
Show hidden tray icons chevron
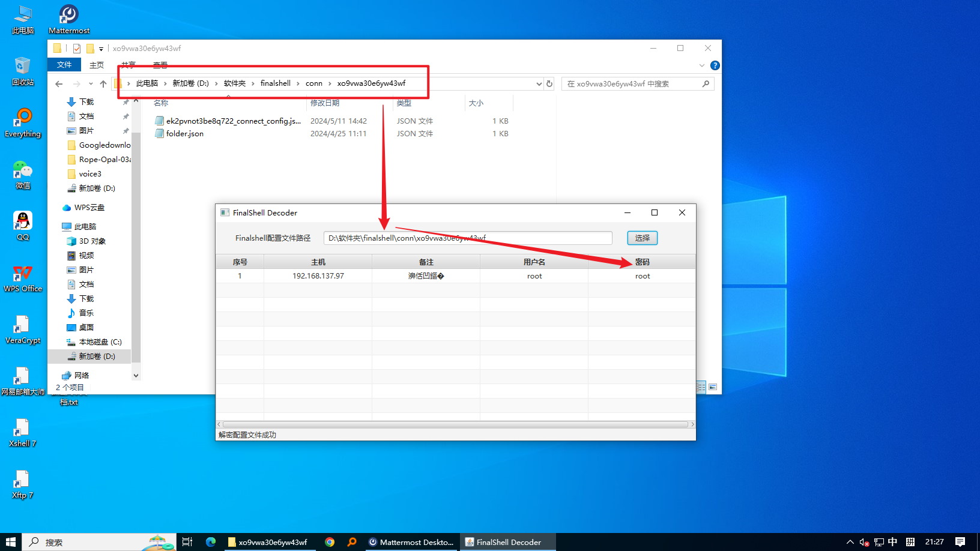(x=850, y=542)
